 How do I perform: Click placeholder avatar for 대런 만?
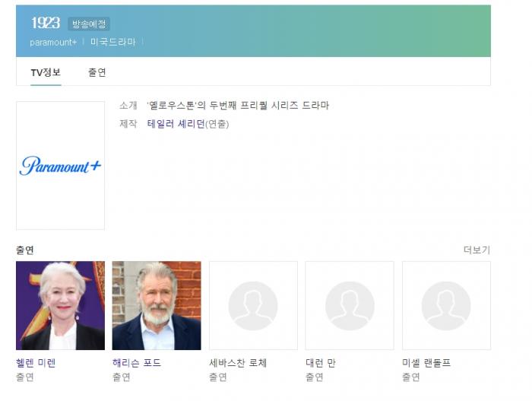pyautogui.click(x=350, y=306)
